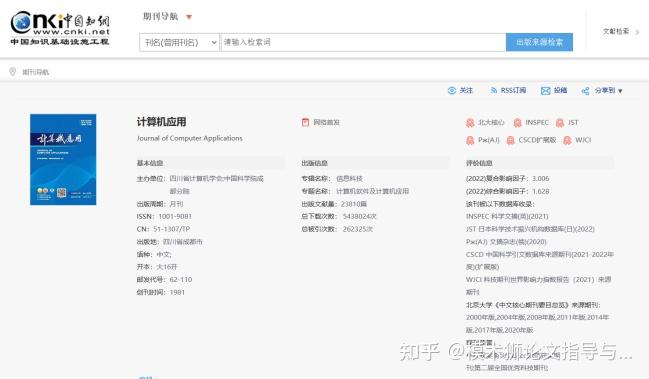This screenshot has height=379, width=649.
Task: Click the CSCD扩展版 badge icon
Action: click(511, 140)
